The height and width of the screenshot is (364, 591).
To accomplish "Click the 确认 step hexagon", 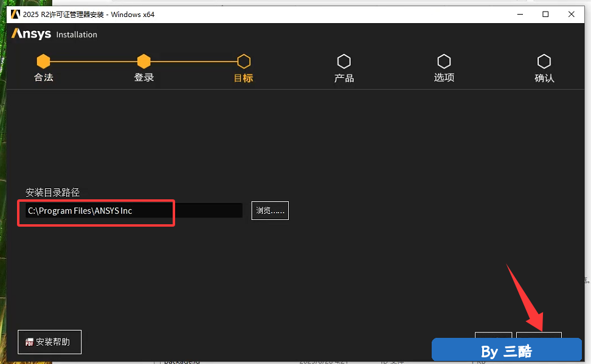I will 544,61.
